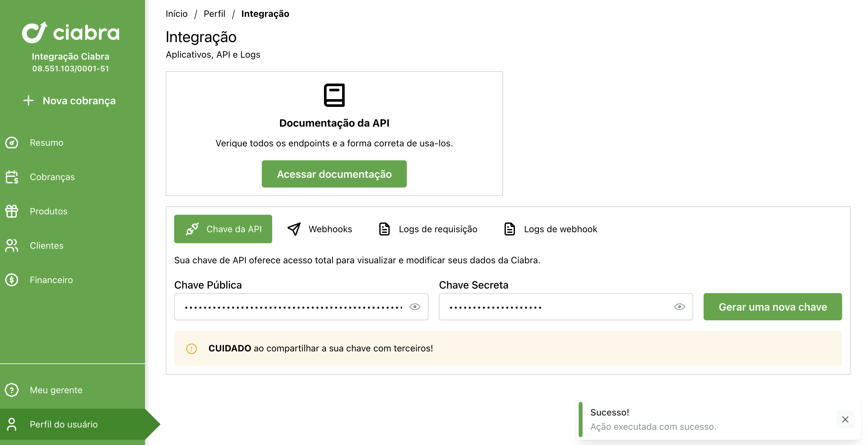Click the text 'Ação executada com sucesso.'
868x445 pixels.
pos(653,427)
